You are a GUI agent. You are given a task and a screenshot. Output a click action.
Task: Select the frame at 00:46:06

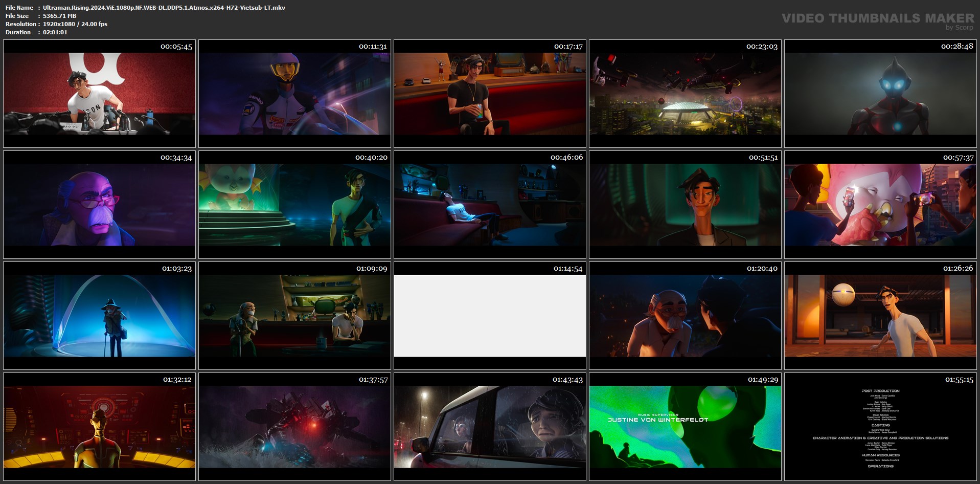pyautogui.click(x=490, y=205)
